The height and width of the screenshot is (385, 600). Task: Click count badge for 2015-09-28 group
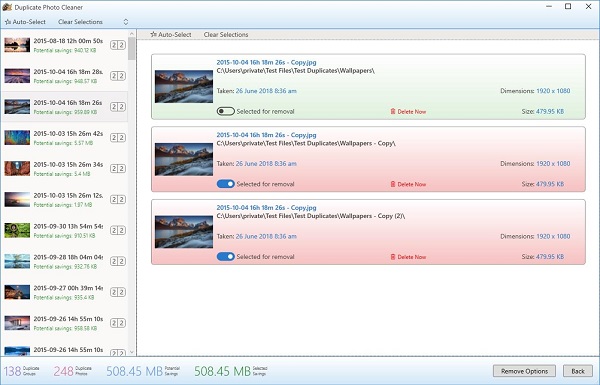pyautogui.click(x=117, y=261)
